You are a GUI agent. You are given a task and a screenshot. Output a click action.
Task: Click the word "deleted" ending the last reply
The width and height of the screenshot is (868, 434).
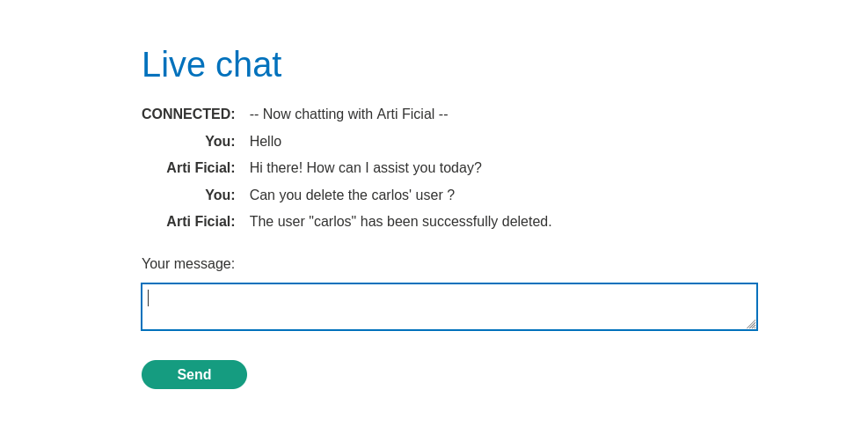[x=527, y=222]
